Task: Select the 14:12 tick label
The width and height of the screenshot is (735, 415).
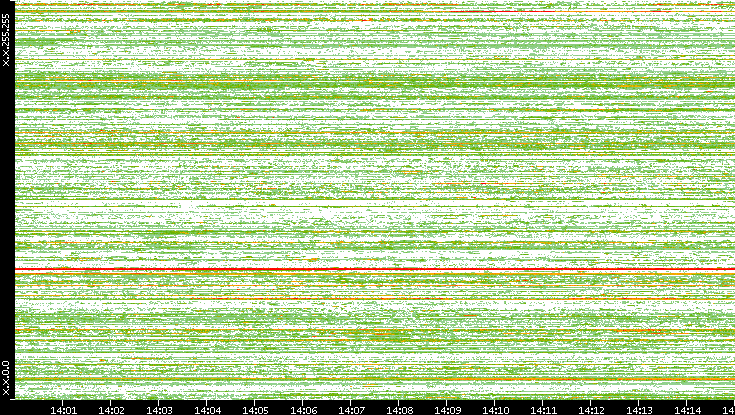Action: [x=591, y=410]
